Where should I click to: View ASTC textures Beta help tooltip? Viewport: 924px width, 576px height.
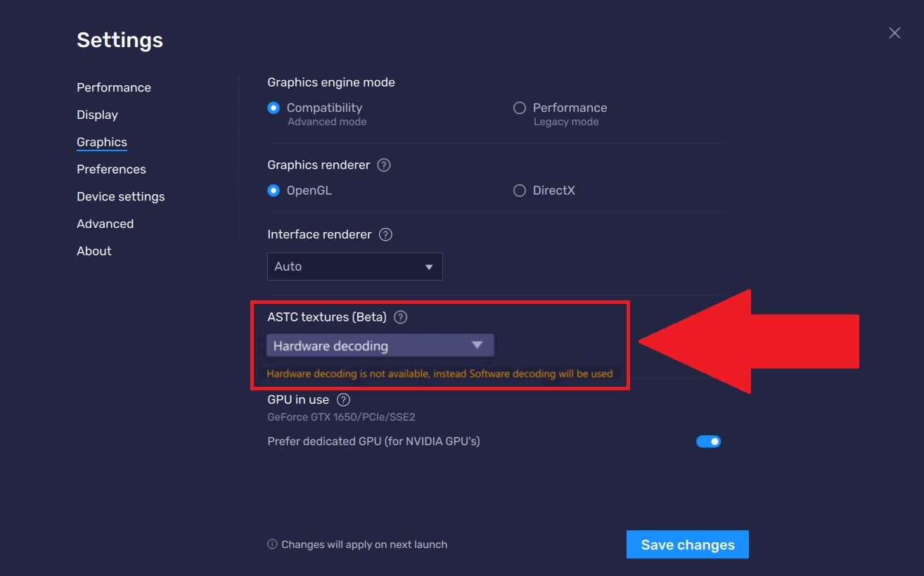click(x=399, y=317)
